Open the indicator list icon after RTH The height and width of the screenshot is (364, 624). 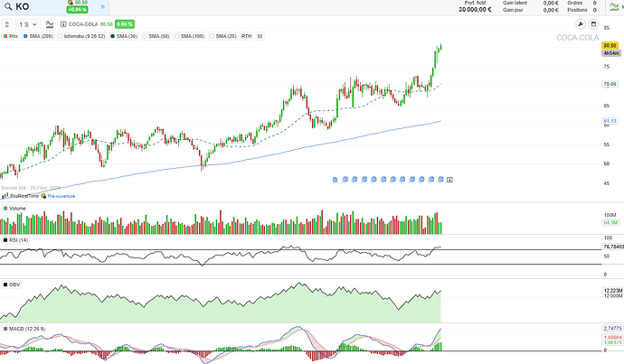pos(260,36)
